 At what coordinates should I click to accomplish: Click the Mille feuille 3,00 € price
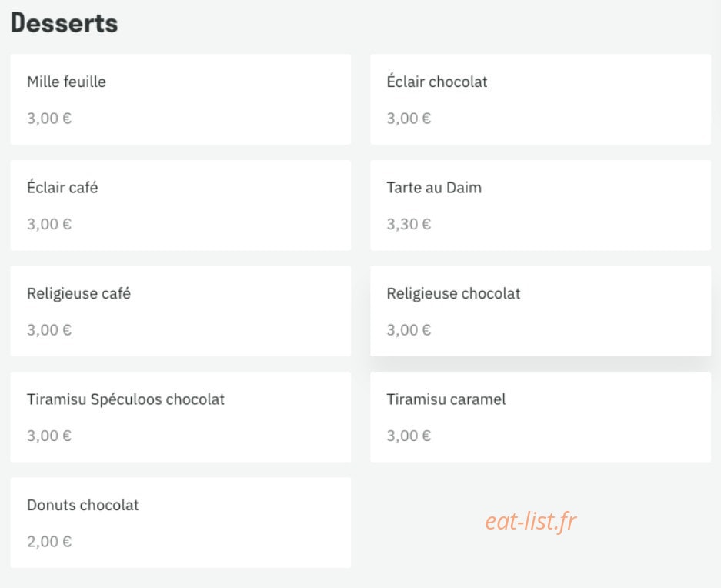[x=49, y=119]
